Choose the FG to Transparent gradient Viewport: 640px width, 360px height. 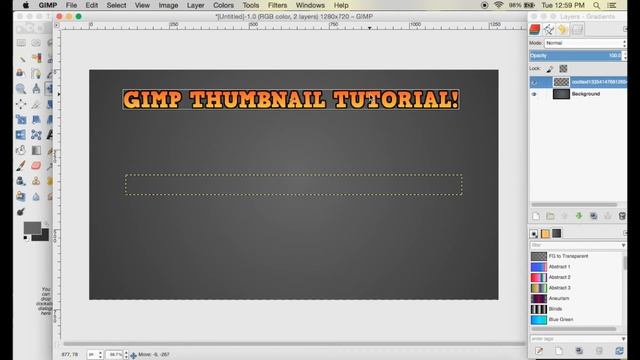(577, 256)
